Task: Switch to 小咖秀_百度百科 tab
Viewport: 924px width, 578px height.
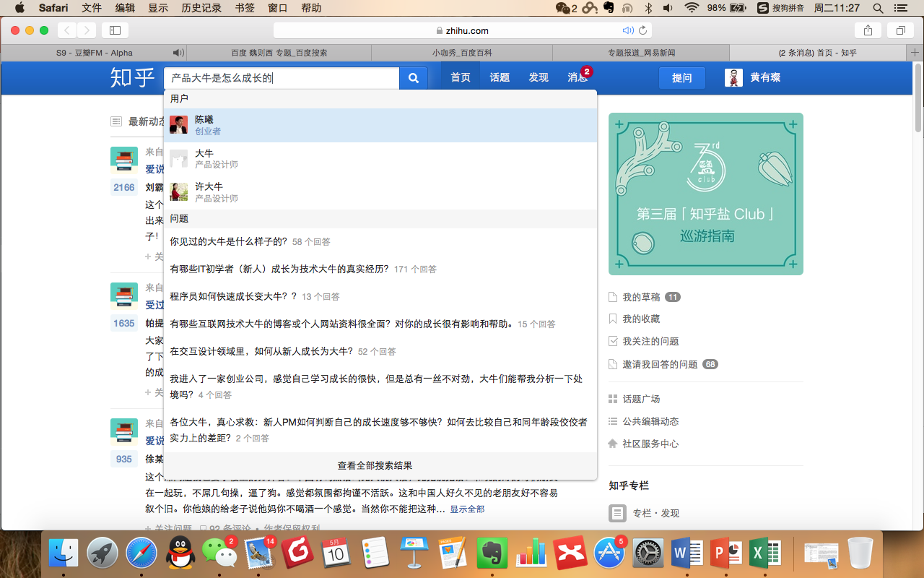Action: click(x=462, y=53)
